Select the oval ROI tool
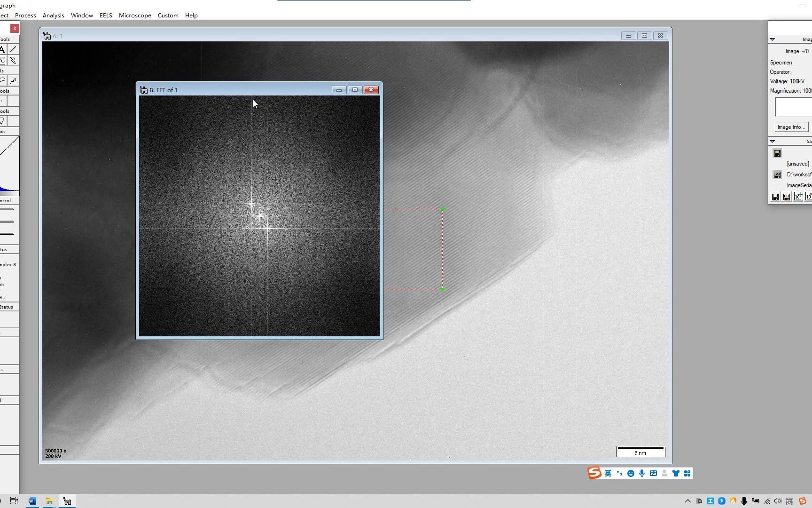The width and height of the screenshot is (812, 508). pos(3,80)
